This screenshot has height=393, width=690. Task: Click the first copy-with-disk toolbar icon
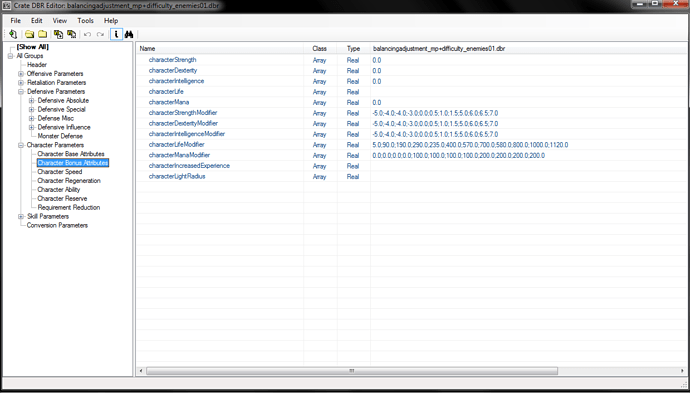tap(58, 34)
